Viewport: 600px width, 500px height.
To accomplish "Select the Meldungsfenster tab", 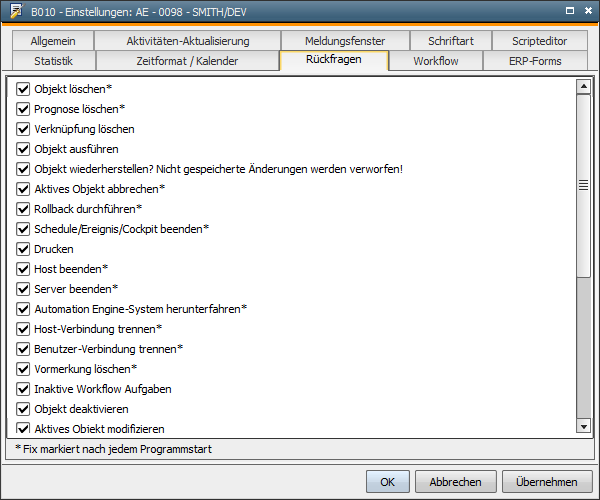I will (x=343, y=41).
